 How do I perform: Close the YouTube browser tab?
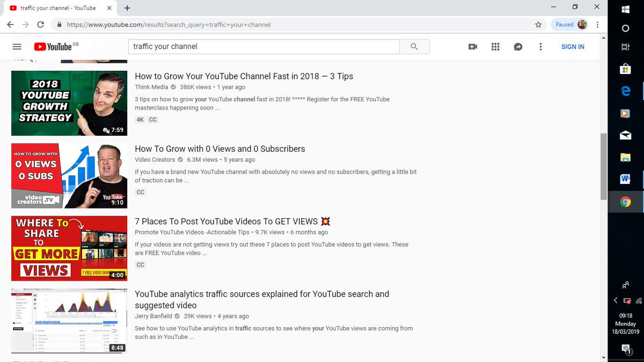[x=109, y=8]
